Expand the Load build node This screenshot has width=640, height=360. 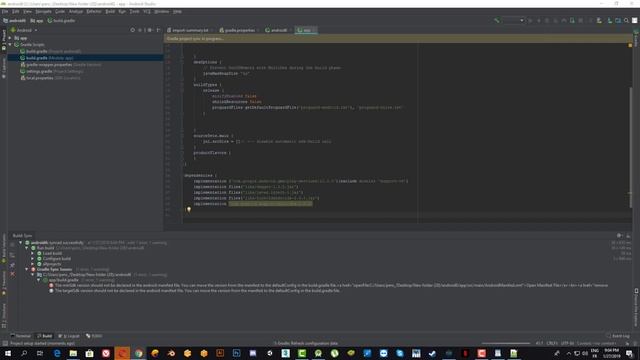pos(33,253)
